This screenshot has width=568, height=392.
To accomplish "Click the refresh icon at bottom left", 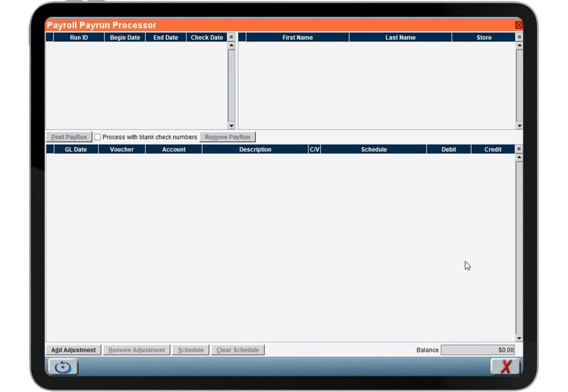I will point(63,367).
